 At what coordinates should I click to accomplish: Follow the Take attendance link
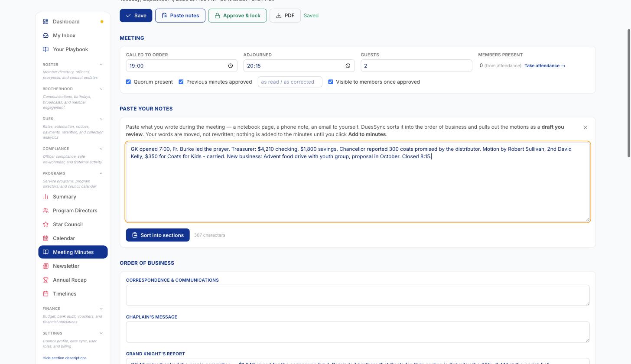(x=545, y=66)
